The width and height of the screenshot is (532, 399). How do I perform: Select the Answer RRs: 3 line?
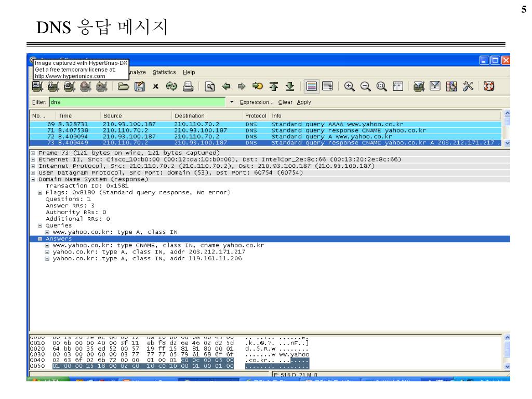[x=70, y=206]
